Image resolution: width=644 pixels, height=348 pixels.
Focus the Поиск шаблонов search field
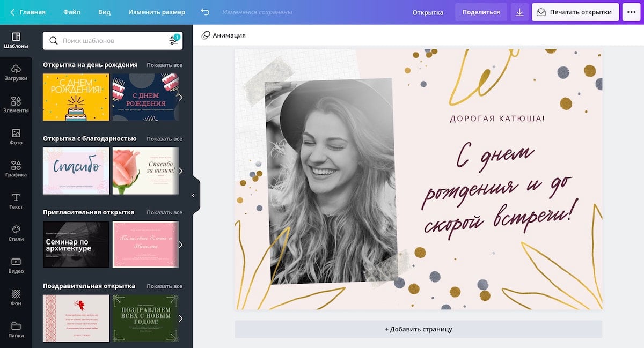(x=113, y=40)
